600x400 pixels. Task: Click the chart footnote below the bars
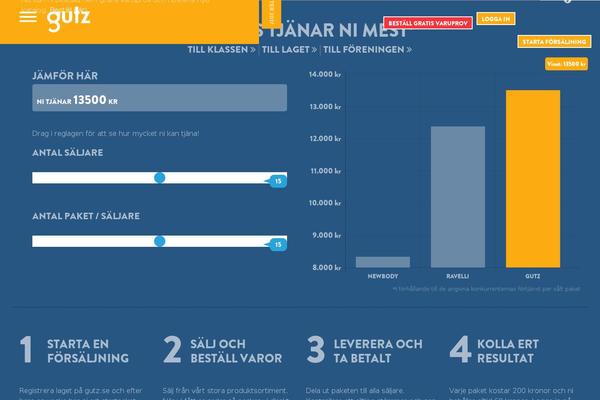point(486,289)
